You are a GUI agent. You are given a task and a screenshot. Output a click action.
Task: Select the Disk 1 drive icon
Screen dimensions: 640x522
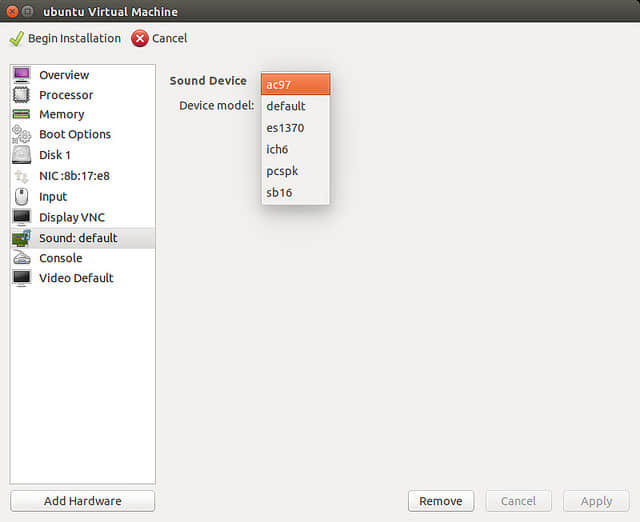coord(21,155)
